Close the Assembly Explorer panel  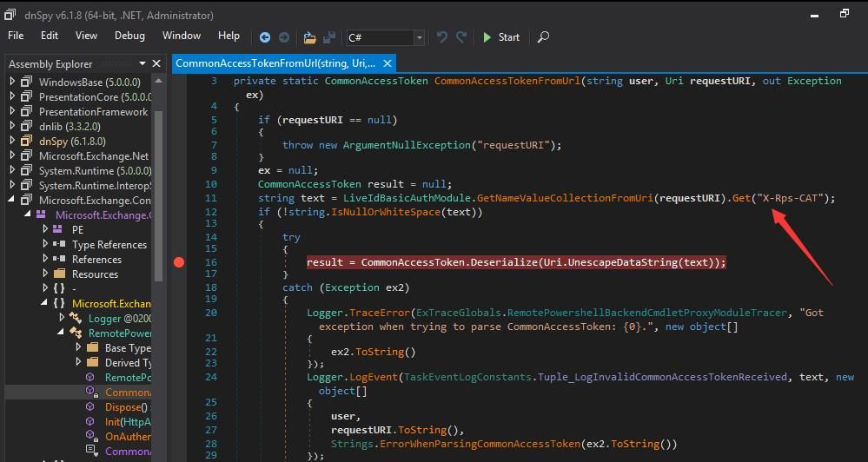[x=156, y=63]
